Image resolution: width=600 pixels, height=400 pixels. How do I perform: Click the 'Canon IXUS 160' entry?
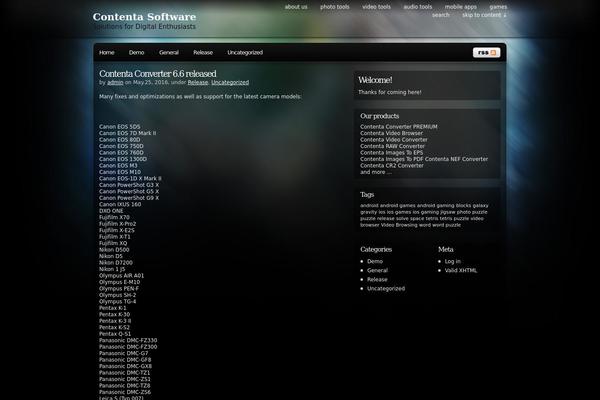point(120,205)
